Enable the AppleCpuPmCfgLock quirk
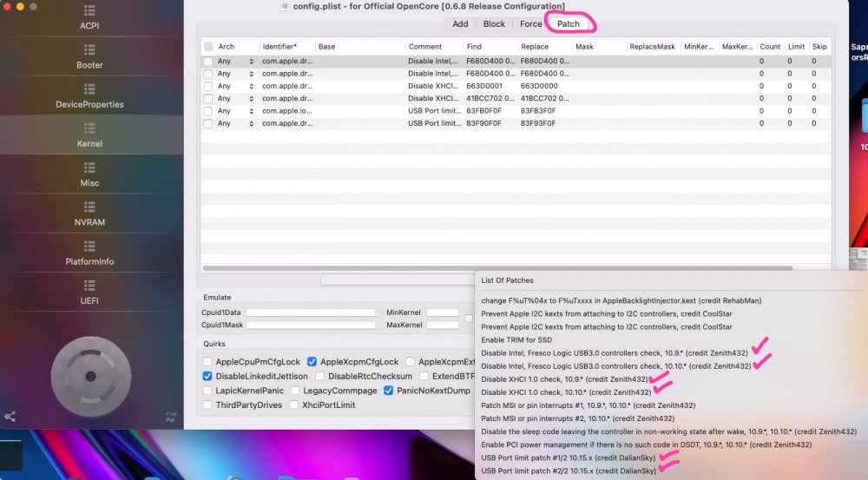The image size is (868, 480). [207, 362]
